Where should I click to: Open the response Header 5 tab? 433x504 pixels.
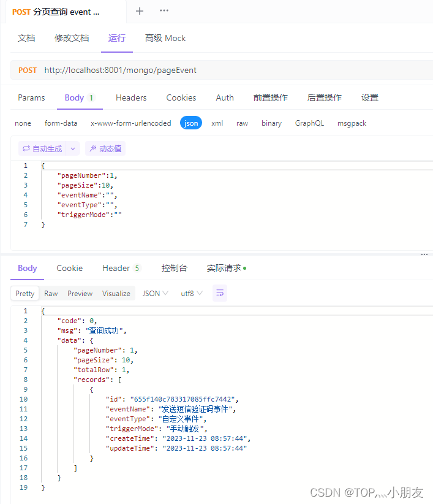point(121,268)
